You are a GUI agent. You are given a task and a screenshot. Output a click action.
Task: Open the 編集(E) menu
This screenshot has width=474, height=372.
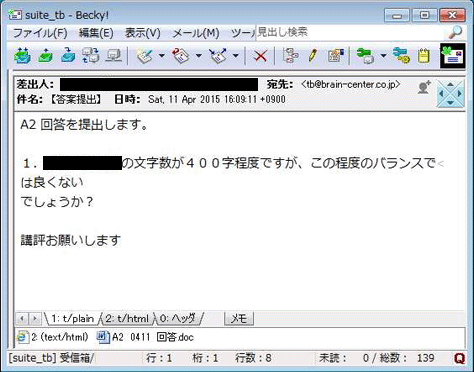[96, 33]
